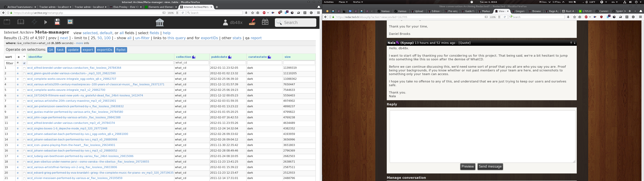Bookmark the Meta-manager page with the star
The image size is (644, 181).
coord(253,13)
